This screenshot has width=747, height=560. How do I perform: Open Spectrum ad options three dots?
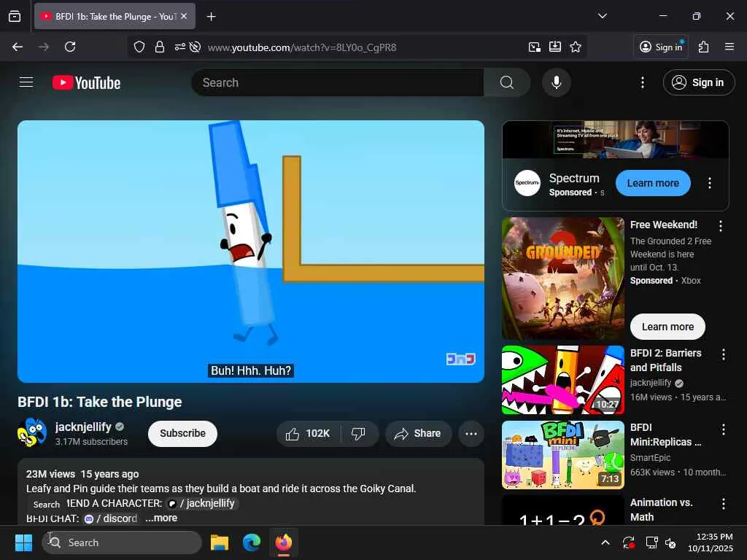(709, 183)
